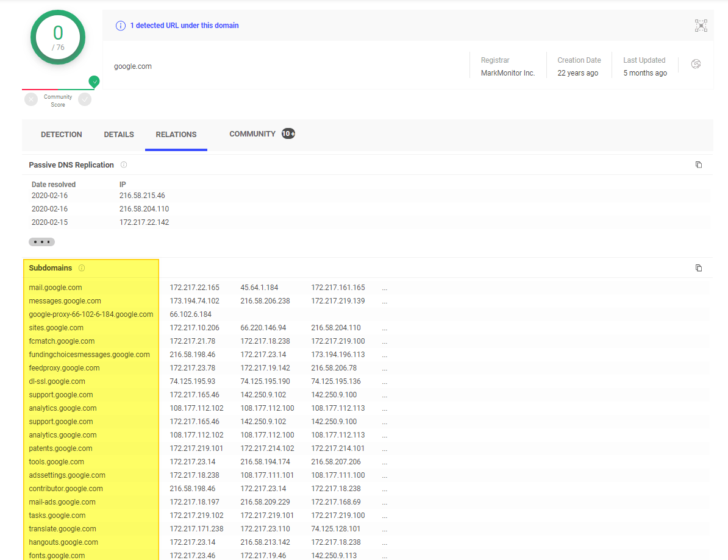Open the graph view icon at top right
This screenshot has width=728, height=560.
tap(701, 26)
